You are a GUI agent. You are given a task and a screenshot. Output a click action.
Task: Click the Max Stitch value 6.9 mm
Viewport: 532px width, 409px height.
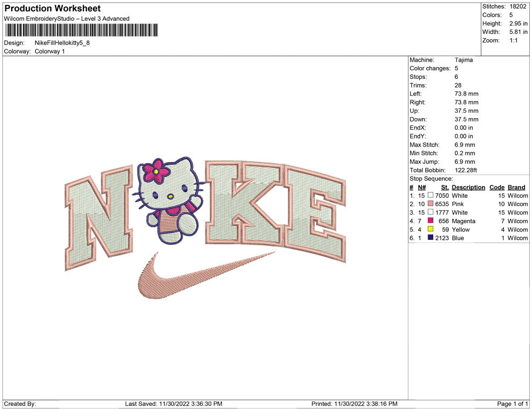click(x=464, y=145)
